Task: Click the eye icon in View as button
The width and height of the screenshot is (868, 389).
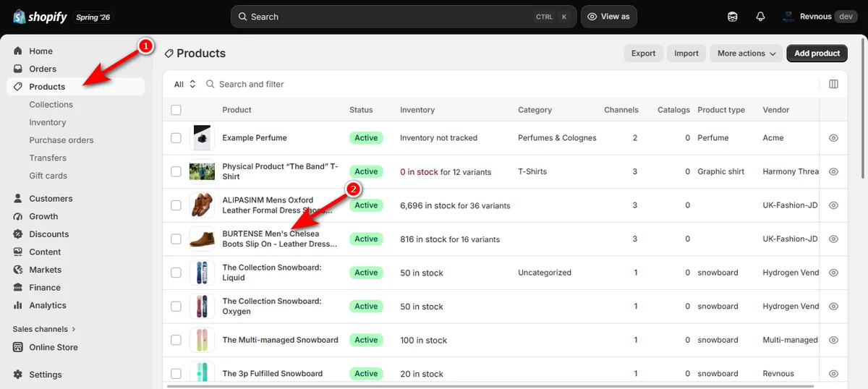Action: coord(592,17)
